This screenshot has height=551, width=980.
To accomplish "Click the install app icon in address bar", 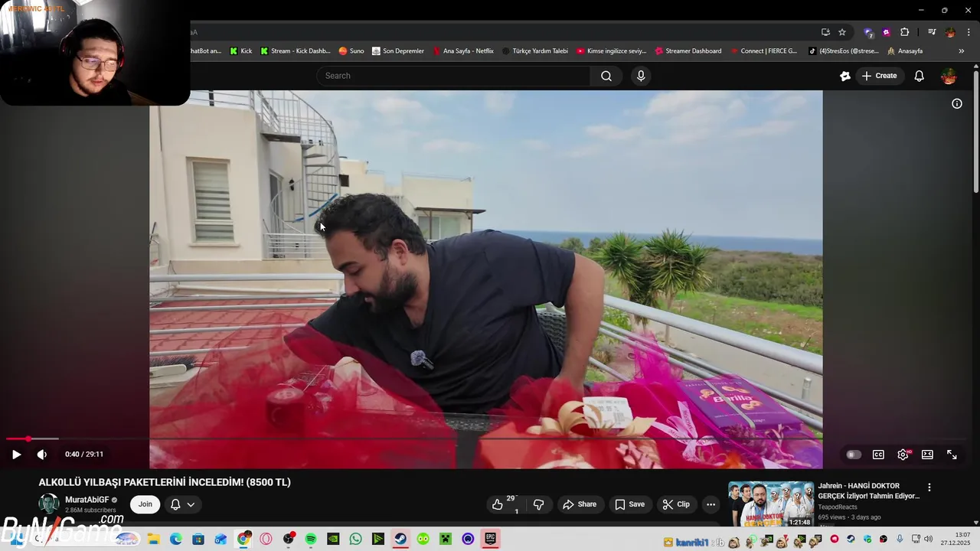I will pos(825,32).
